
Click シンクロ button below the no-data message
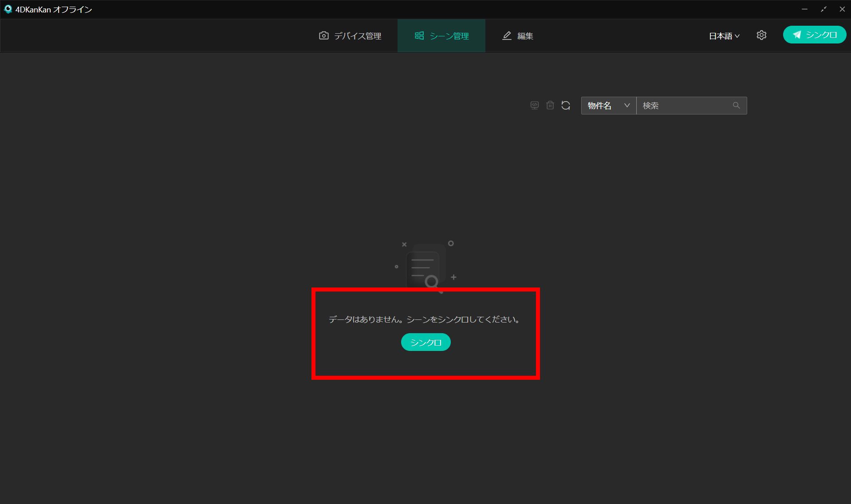[425, 343]
